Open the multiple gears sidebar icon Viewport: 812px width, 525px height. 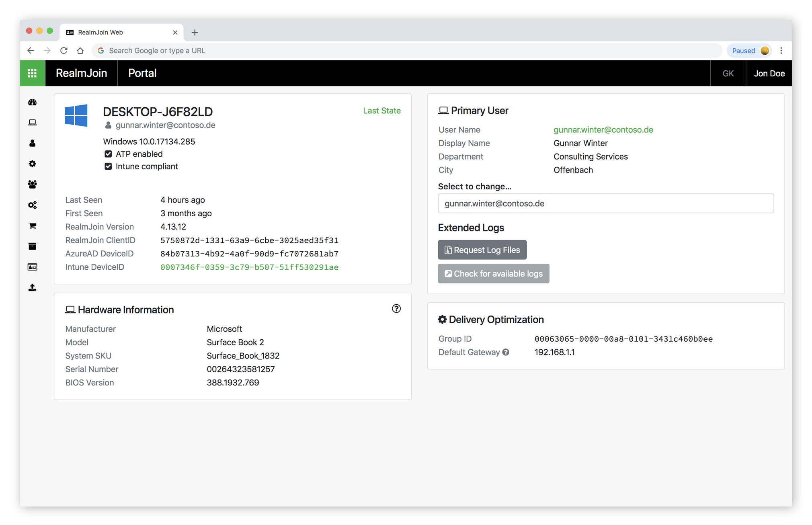(x=33, y=205)
